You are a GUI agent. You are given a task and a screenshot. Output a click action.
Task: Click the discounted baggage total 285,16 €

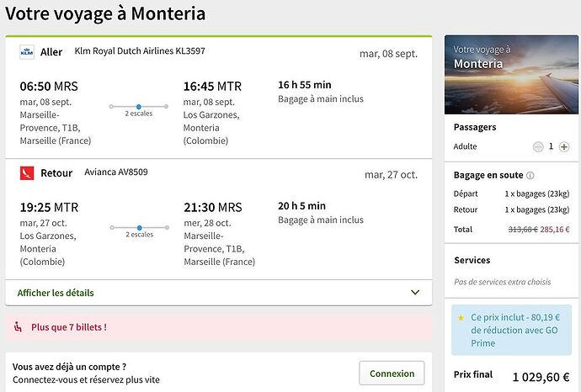click(555, 230)
